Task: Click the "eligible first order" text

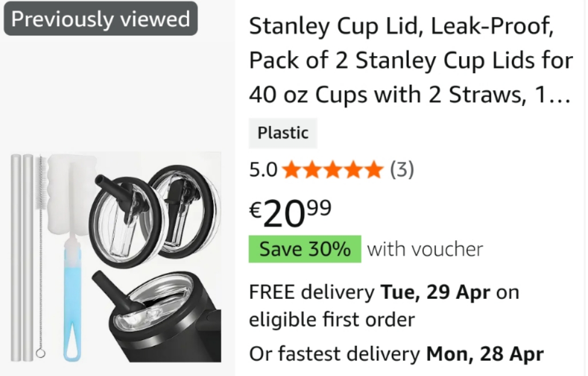Action: pos(331,319)
